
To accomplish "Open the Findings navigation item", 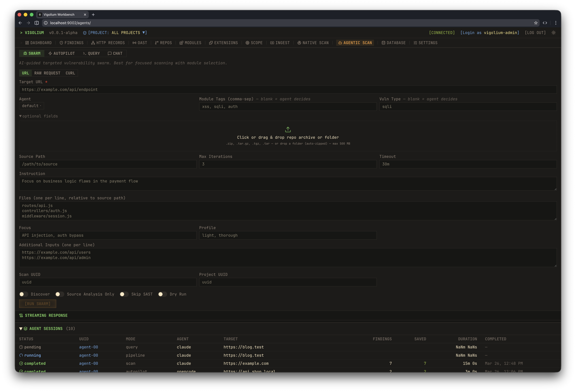I will [x=72, y=43].
